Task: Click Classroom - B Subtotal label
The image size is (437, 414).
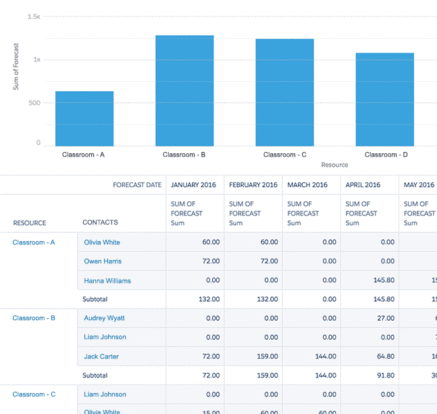Action: [x=95, y=375]
